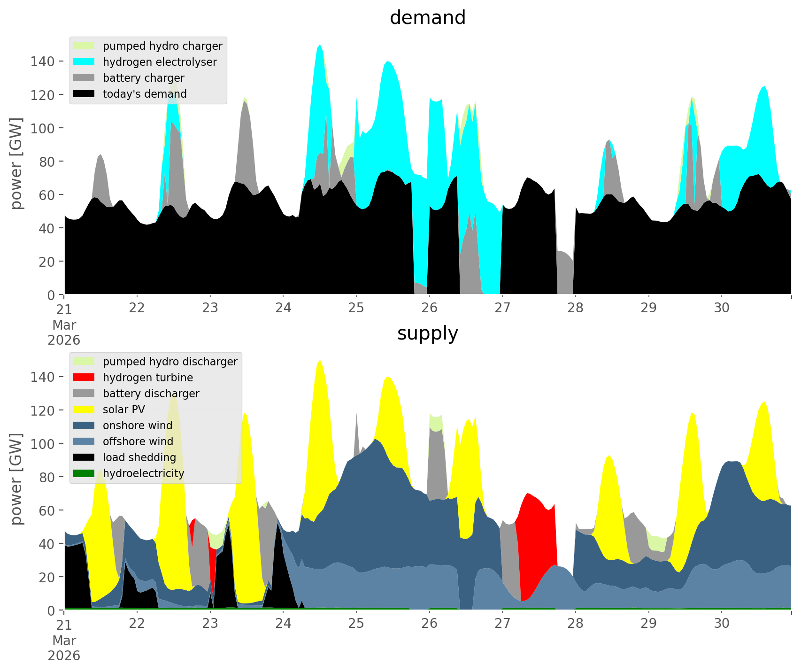Image resolution: width=801 pixels, height=672 pixels.
Task: Click the yellow solar PV legend swatch
Action: click(84, 409)
